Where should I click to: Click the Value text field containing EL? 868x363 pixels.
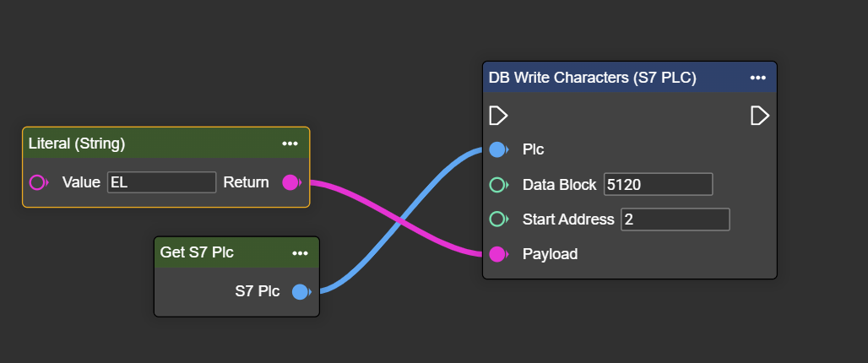pos(161,182)
